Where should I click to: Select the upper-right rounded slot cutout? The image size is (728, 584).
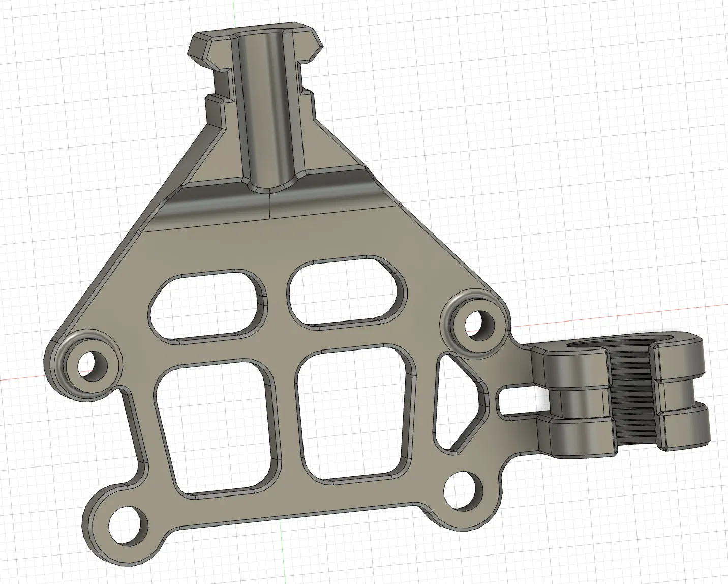coord(347,291)
